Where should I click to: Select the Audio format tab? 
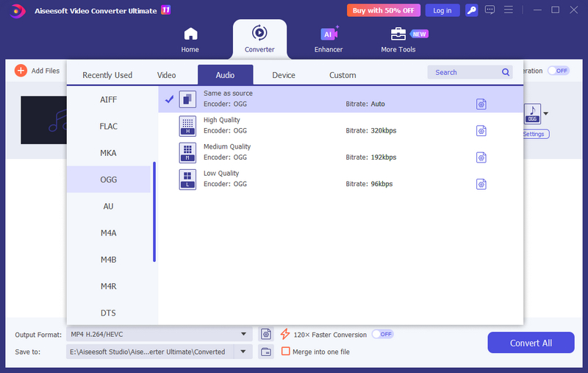[x=225, y=75]
